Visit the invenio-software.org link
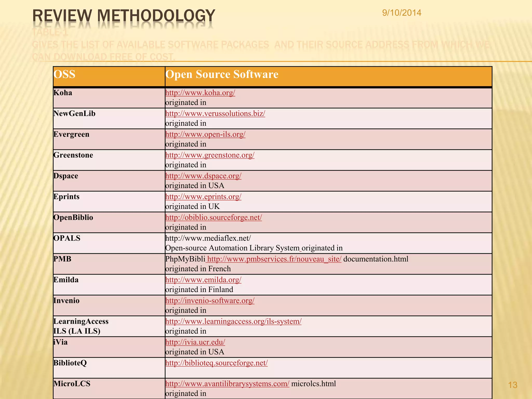The width and height of the screenshot is (532, 399). [x=210, y=301]
